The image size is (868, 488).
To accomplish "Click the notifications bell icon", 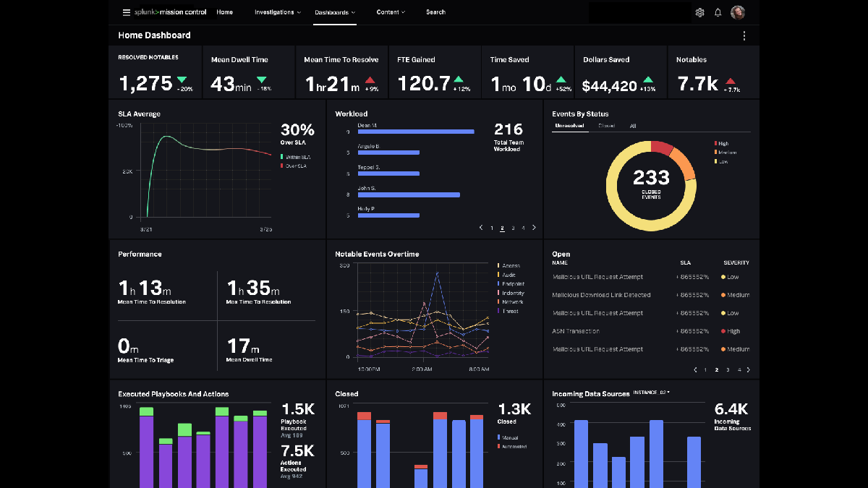I will coord(718,12).
